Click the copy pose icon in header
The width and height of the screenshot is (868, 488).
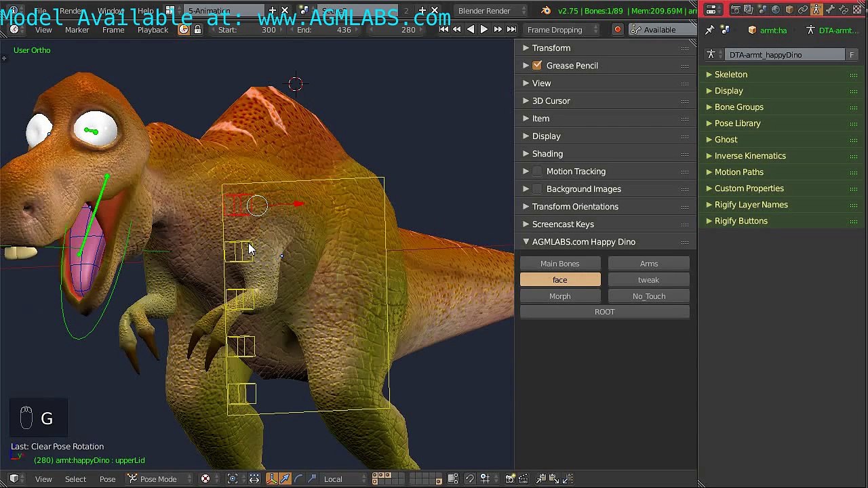tap(540, 479)
